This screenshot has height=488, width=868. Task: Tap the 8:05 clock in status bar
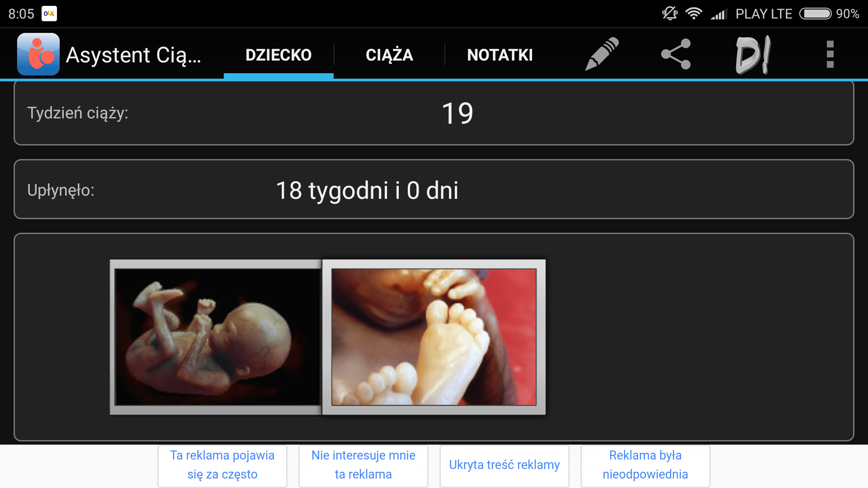(21, 14)
